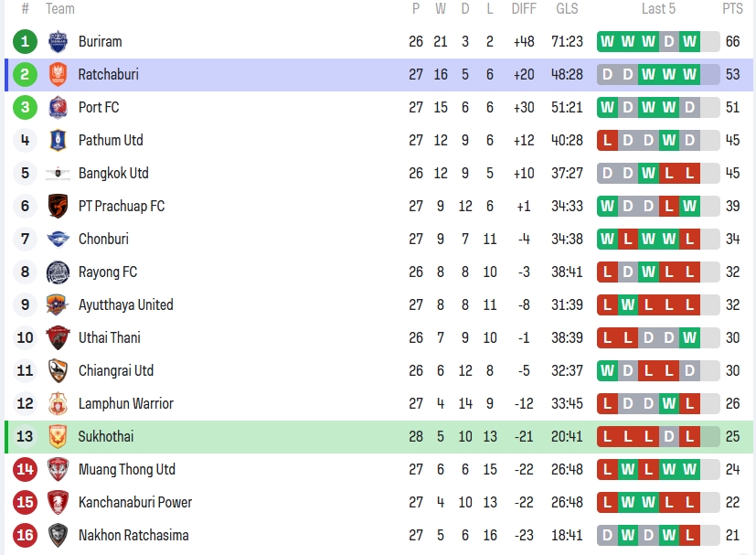Open Kanchanaburi Power team link
The image size is (756, 555).
point(134,502)
